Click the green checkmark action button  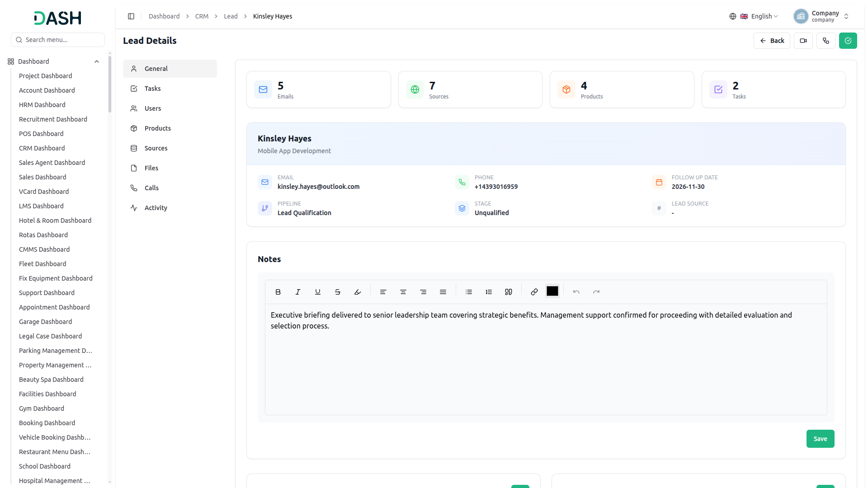point(848,41)
